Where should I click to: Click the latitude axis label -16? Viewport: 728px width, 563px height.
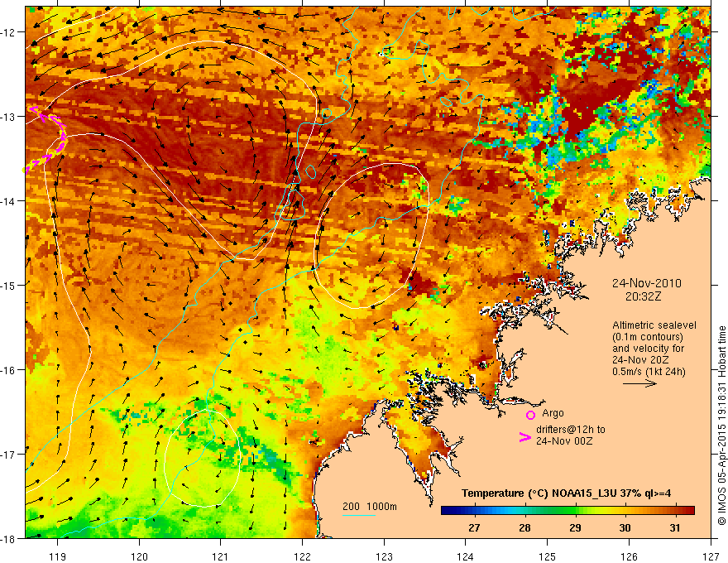(8, 370)
